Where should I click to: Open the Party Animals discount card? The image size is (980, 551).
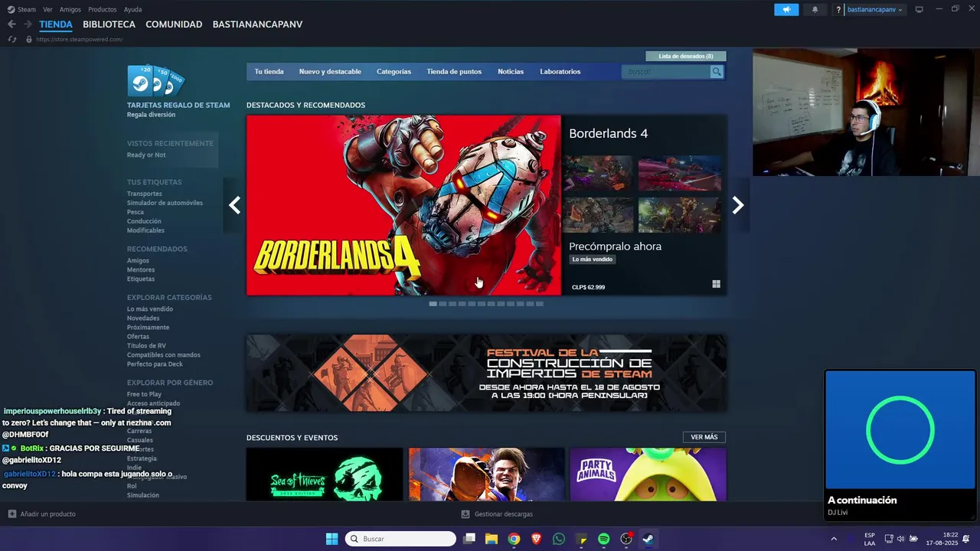pos(648,474)
